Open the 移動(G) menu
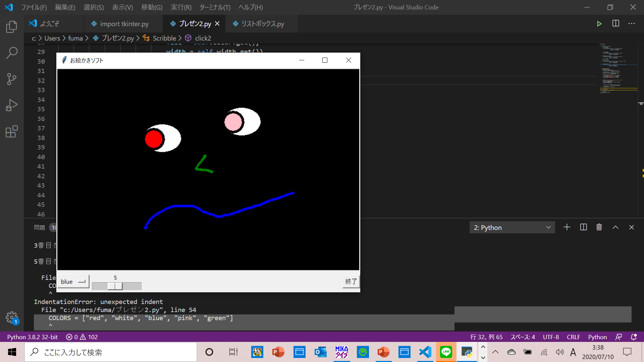Screen dimensions: 644x362 coord(152,7)
